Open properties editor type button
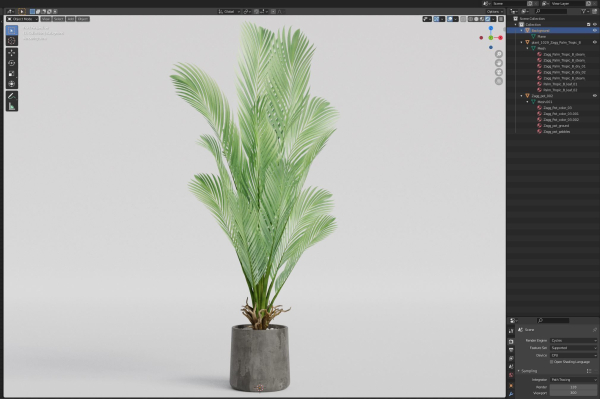 [x=513, y=321]
